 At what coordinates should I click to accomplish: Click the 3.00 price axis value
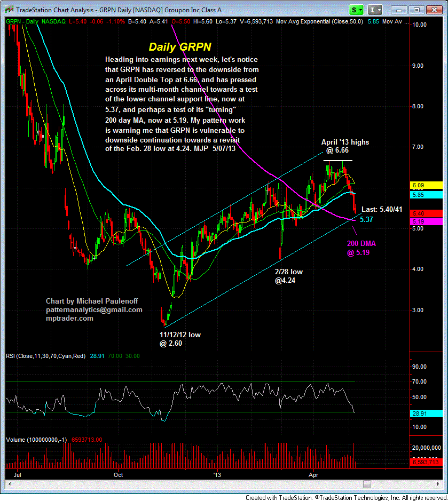[418, 310]
